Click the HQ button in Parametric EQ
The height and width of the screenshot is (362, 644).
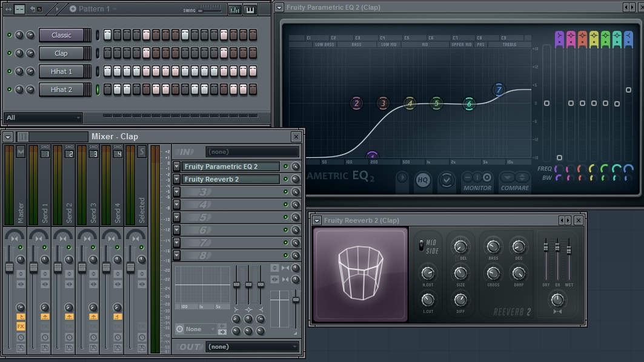423,180
